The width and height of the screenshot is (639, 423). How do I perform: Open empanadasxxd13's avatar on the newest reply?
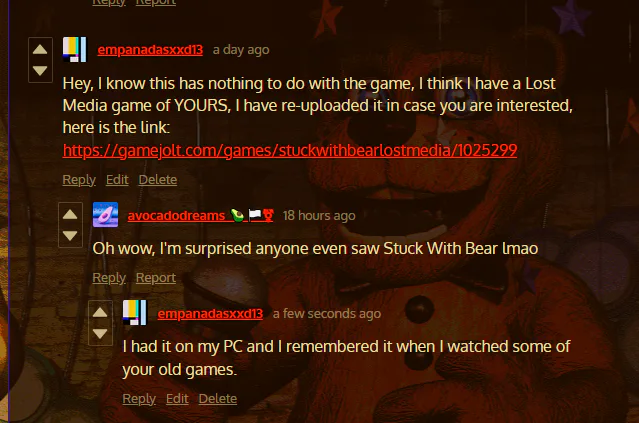[134, 313]
